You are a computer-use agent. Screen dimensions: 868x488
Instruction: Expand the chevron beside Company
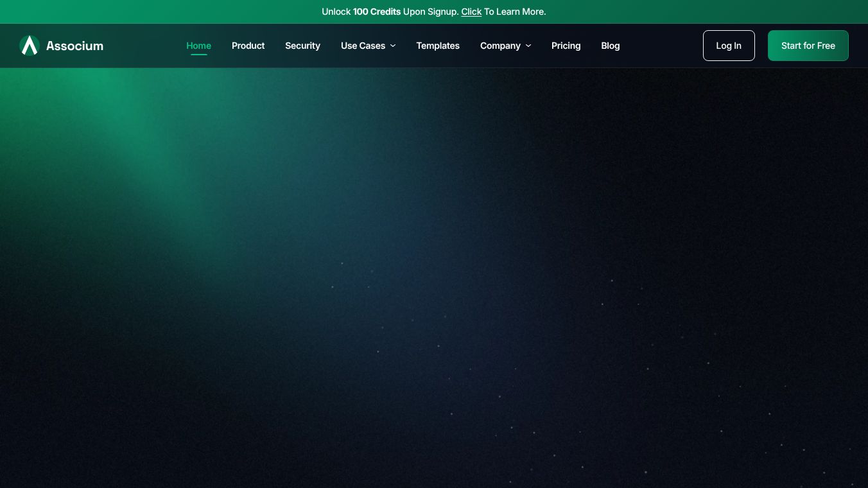coord(528,46)
